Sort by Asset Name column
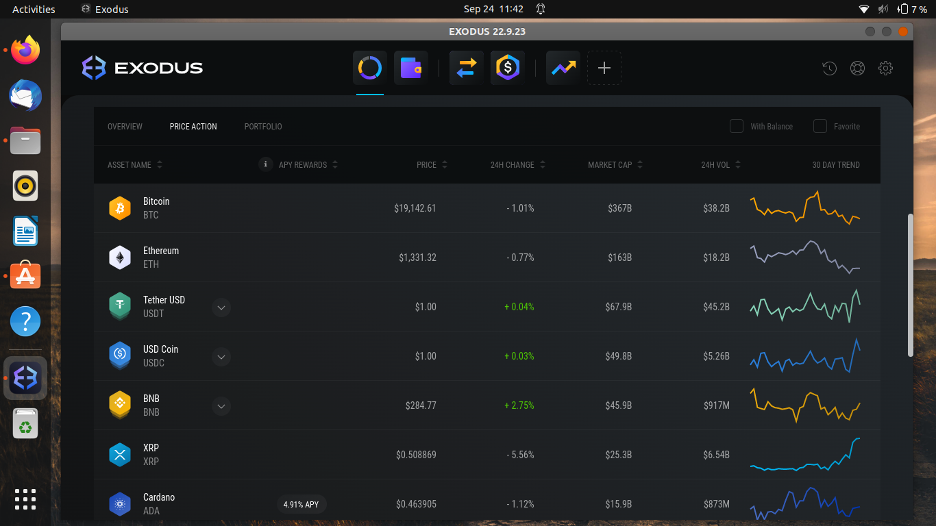Viewport: 936px width, 526px height. coord(135,165)
